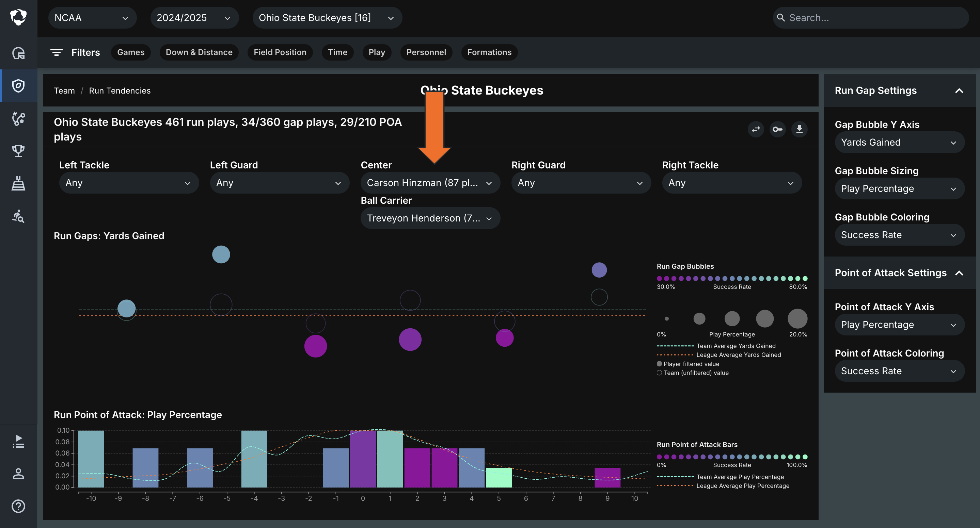Open the player scouting search sidebar icon
The image size is (980, 528).
(x=18, y=216)
